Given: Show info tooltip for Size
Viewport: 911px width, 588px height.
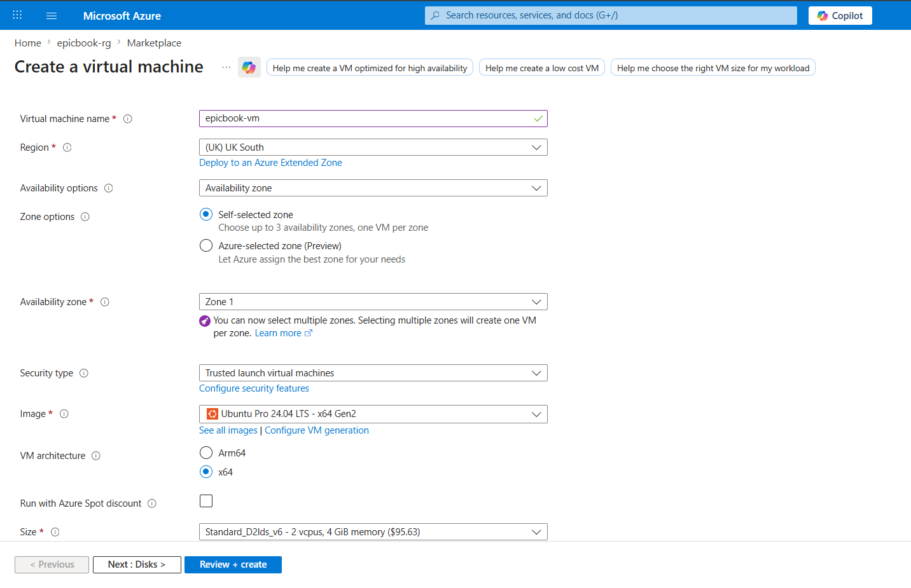Looking at the screenshot, I should pos(55,532).
